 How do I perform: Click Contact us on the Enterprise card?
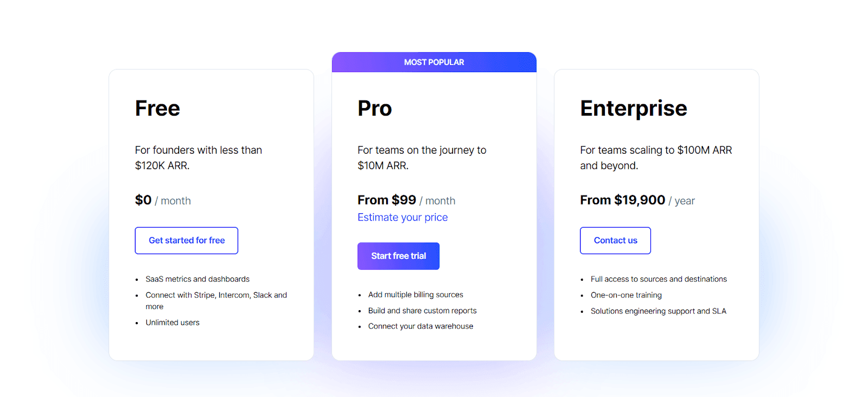[615, 240]
